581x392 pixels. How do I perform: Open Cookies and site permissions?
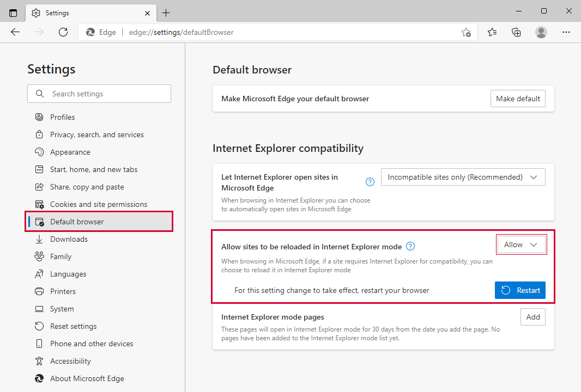[x=98, y=204]
